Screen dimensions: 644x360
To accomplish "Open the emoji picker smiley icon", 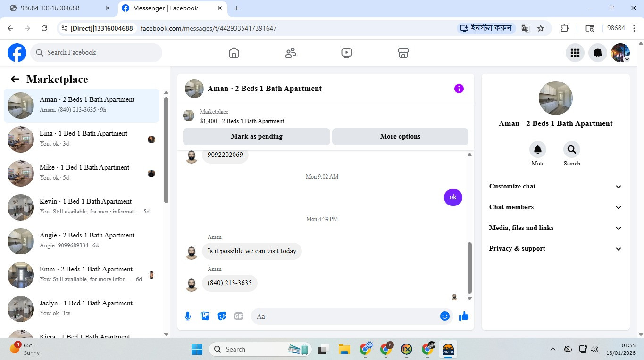I will tap(445, 316).
